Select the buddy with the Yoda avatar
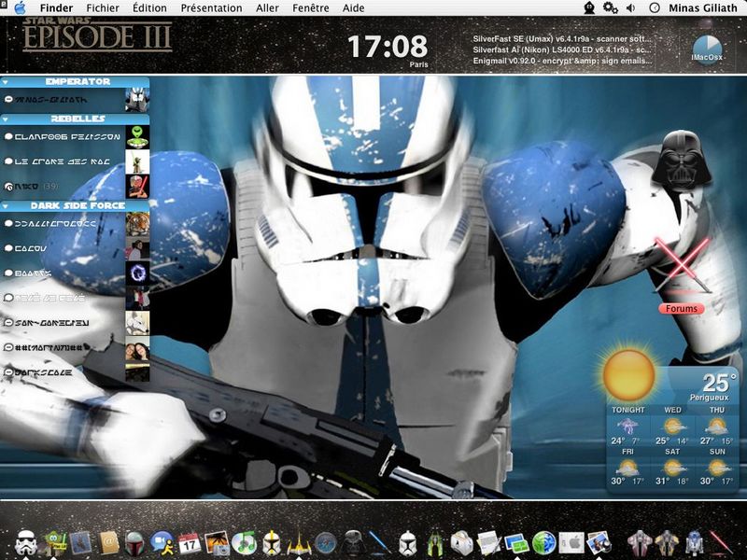 pos(75,161)
